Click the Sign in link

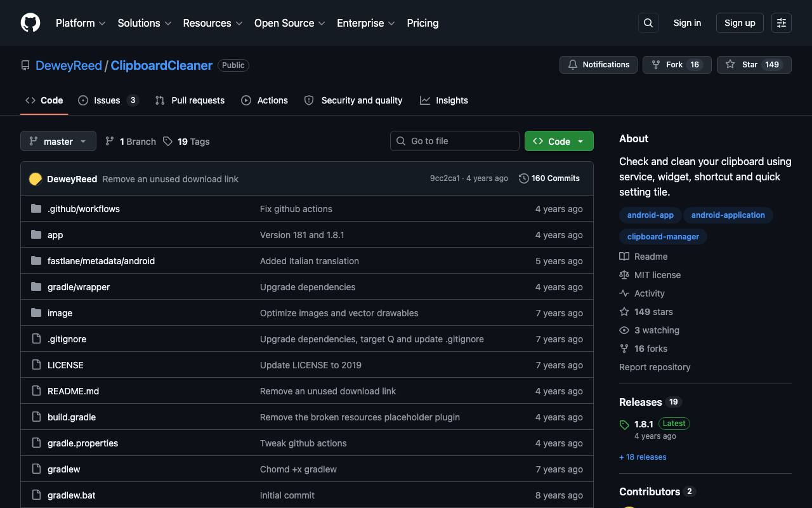pos(687,23)
